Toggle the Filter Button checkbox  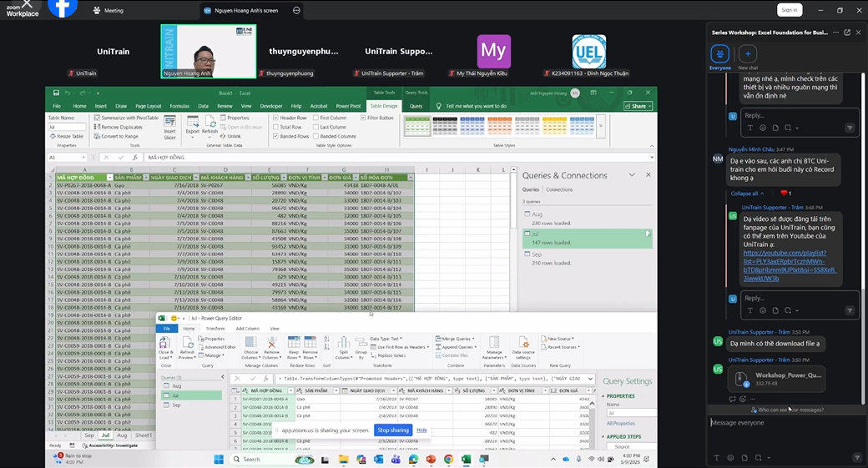[x=363, y=118]
